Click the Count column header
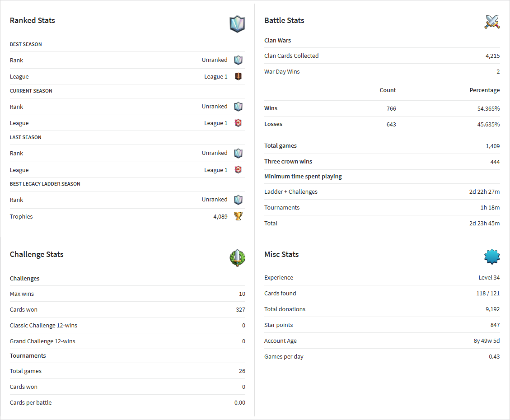 click(388, 90)
